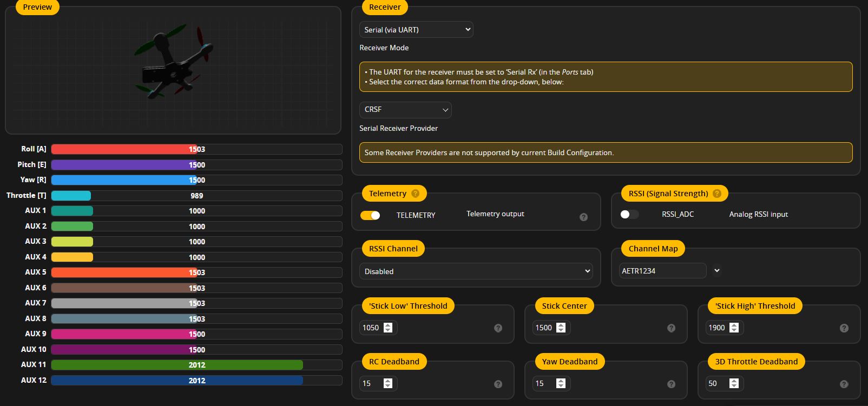
Task: Open Serial Receiver Provider CRSF dropdown
Action: click(x=405, y=110)
